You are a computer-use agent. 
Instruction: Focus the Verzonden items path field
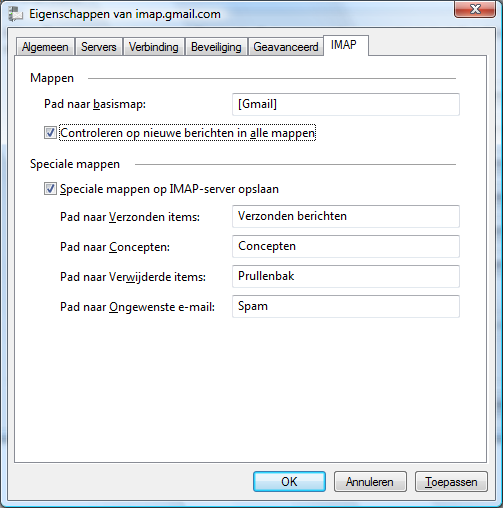(346, 216)
